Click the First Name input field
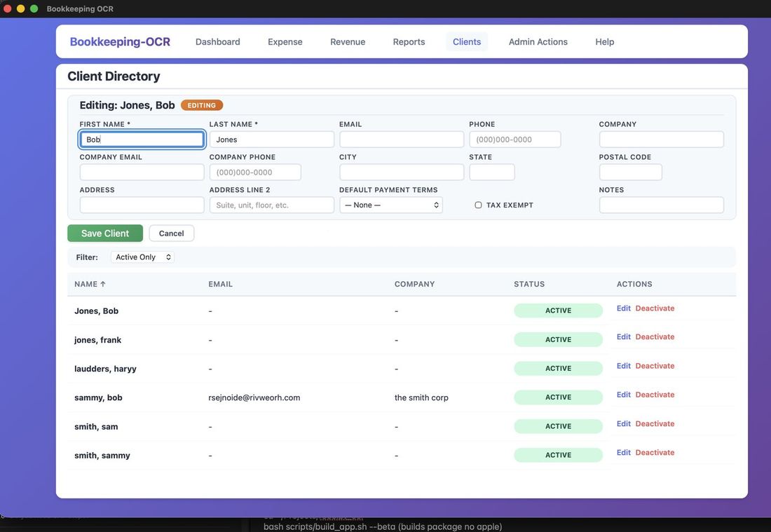 [142, 139]
